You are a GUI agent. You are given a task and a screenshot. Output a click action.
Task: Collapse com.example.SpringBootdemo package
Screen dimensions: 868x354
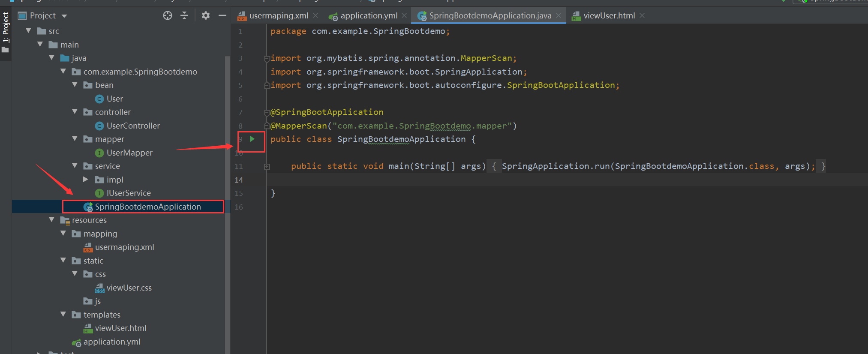coord(63,72)
